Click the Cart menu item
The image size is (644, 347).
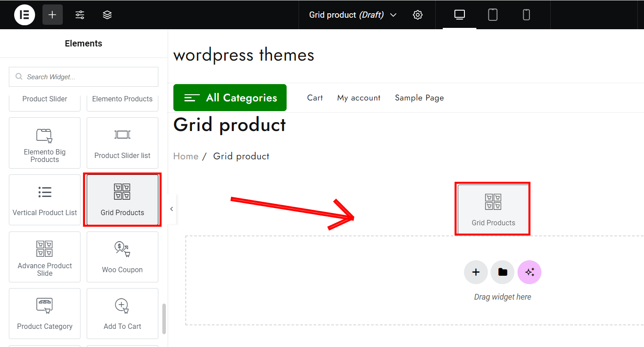[x=315, y=98]
